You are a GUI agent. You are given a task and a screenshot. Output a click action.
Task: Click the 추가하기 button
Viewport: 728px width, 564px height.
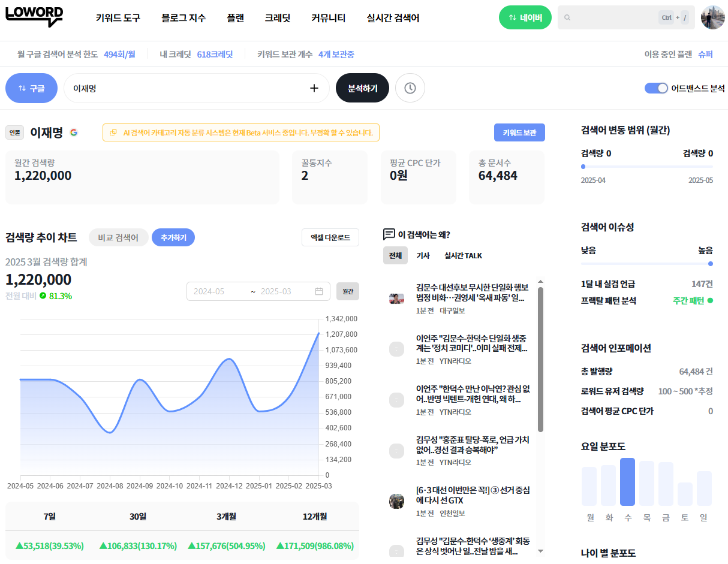click(x=173, y=237)
